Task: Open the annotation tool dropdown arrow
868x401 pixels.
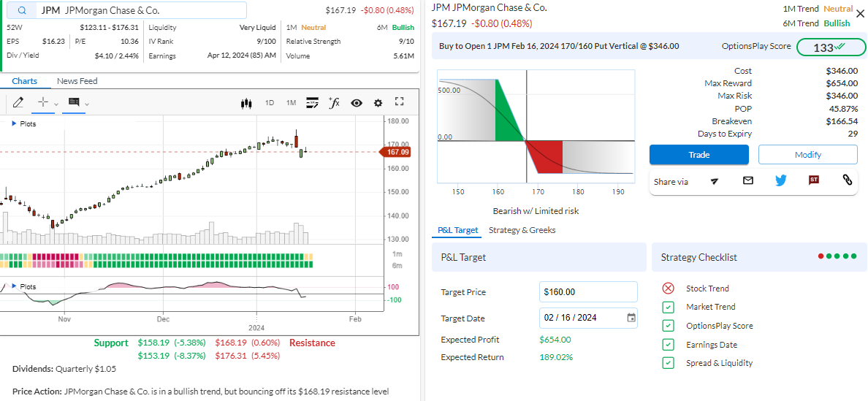Action: click(x=87, y=104)
